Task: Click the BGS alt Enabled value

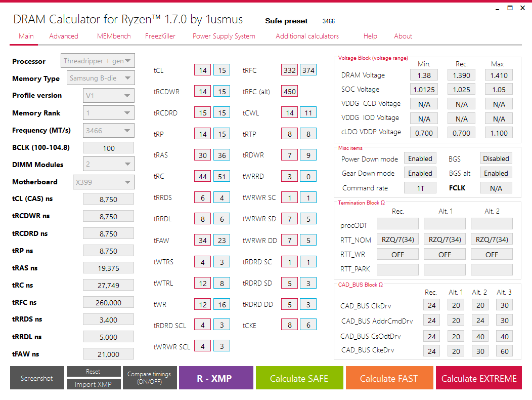Action: click(496, 173)
